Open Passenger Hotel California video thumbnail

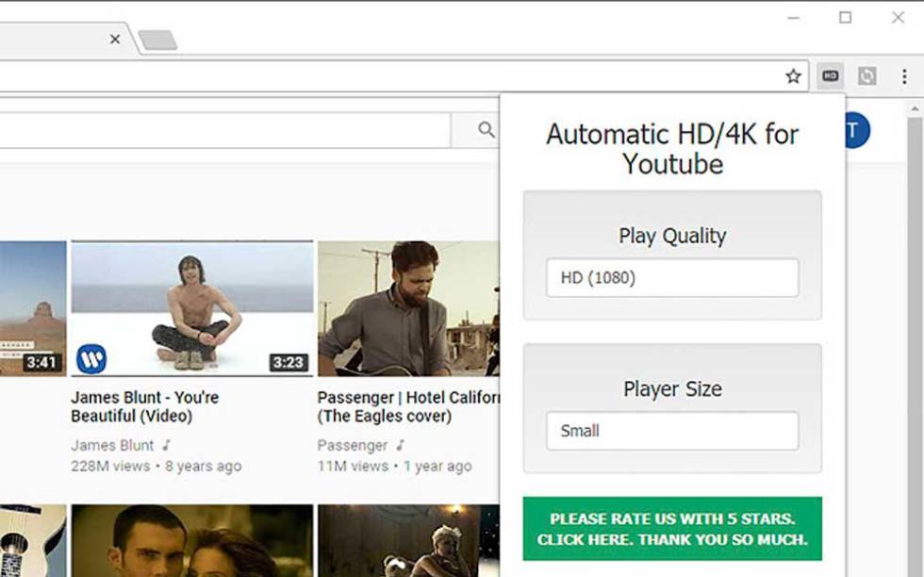(x=408, y=308)
